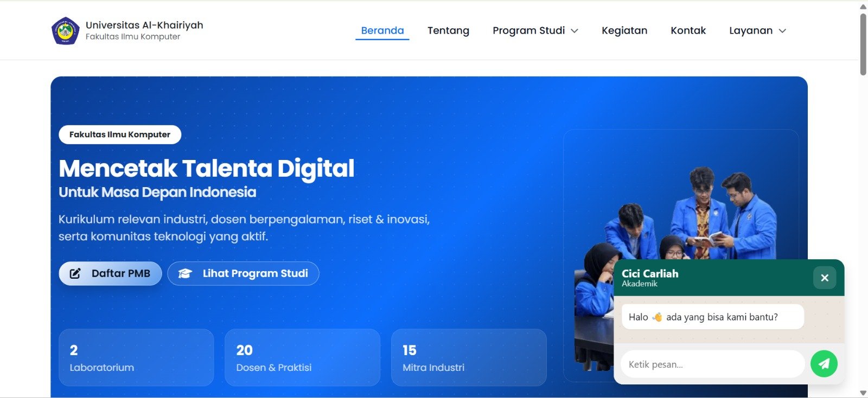
Task: Click the paper plane send icon in chat
Action: (824, 364)
